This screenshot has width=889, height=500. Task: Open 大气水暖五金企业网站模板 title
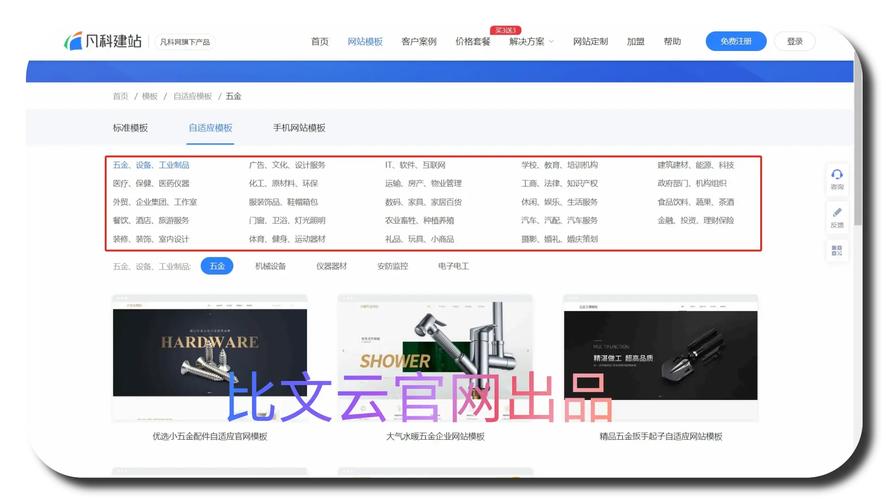click(x=435, y=437)
